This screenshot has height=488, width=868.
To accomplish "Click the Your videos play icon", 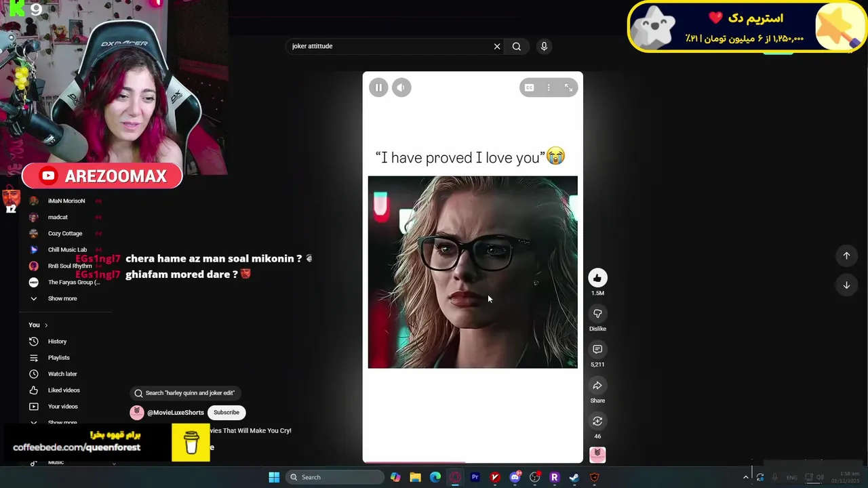I will pyautogui.click(x=34, y=407).
